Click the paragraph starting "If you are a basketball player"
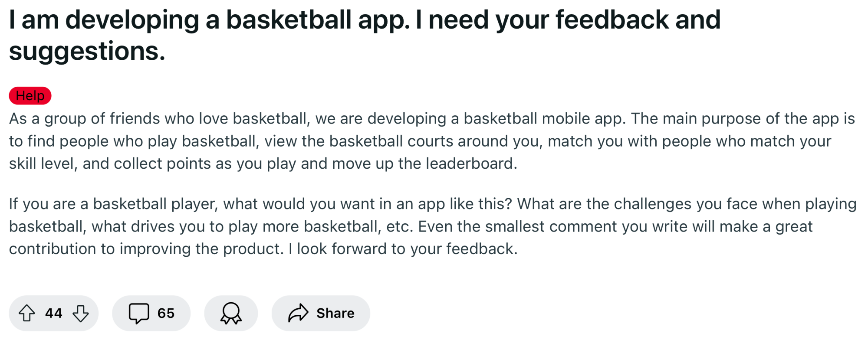 coord(433,226)
